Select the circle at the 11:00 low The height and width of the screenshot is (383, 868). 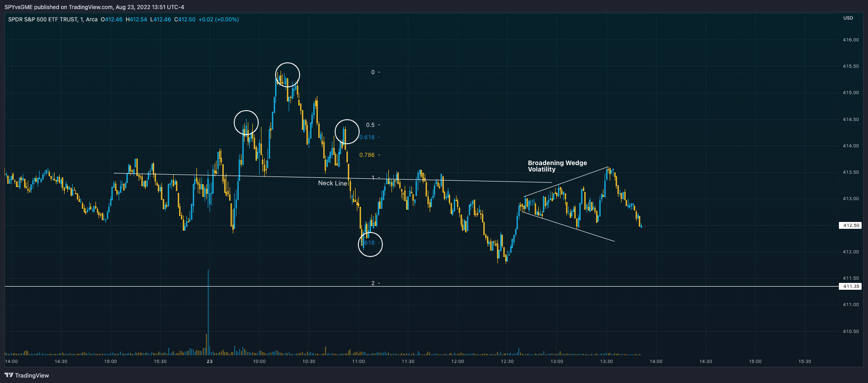370,244
